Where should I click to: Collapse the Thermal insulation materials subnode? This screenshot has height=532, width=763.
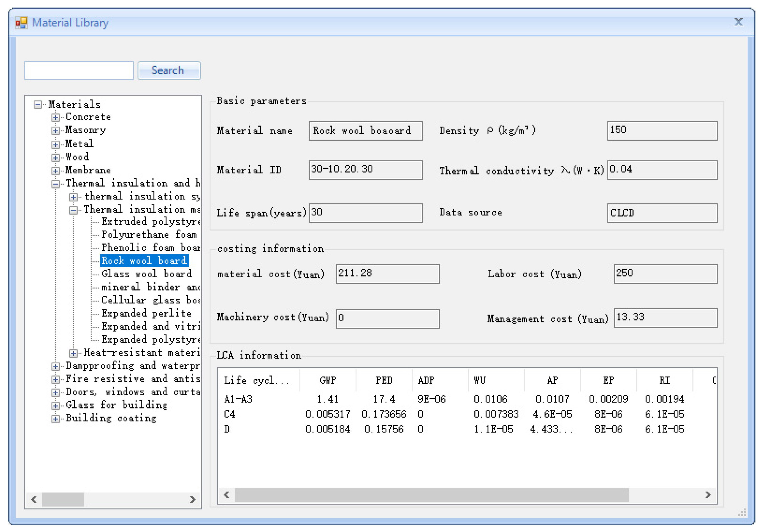(73, 210)
